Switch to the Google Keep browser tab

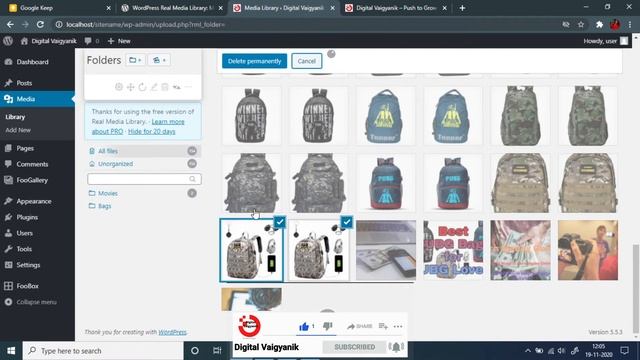60,8
